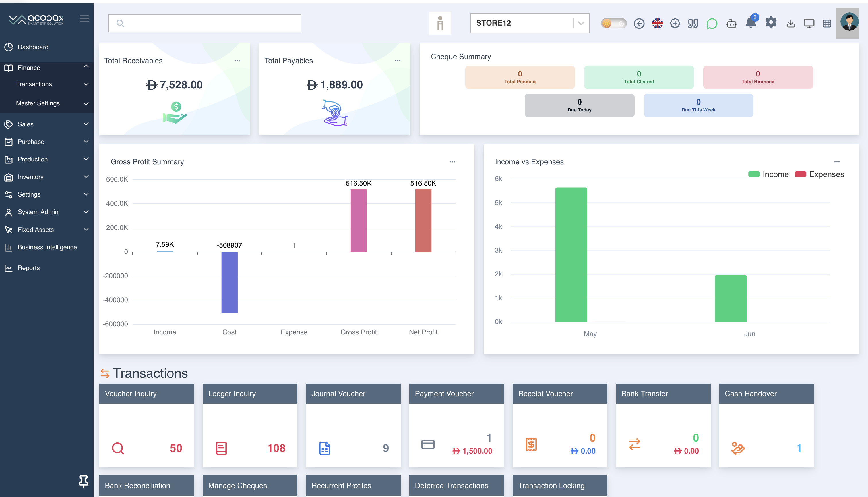Click the Total Receivables amount 7,528.00

(174, 85)
